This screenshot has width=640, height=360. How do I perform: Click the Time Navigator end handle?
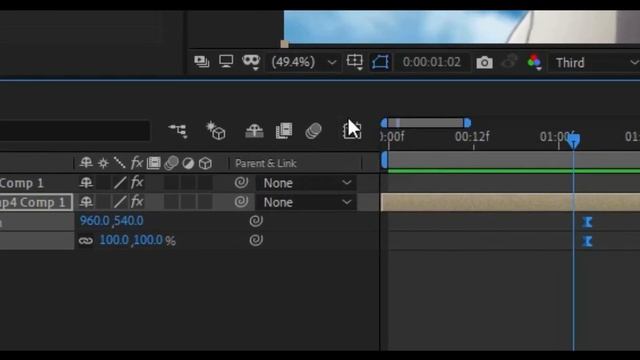(x=467, y=122)
